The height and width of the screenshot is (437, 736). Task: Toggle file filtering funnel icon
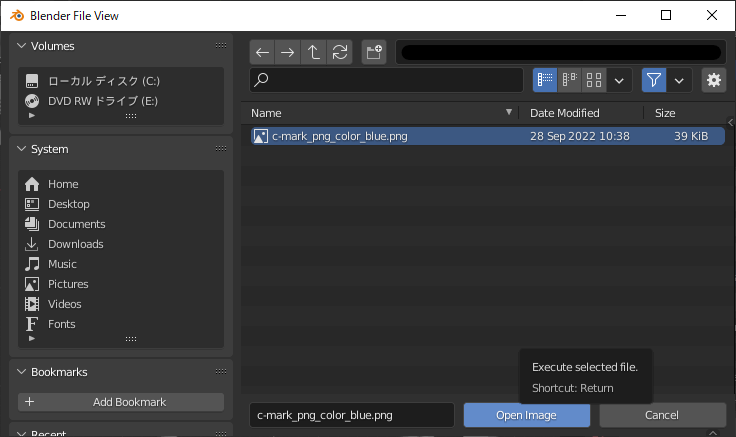coord(654,80)
